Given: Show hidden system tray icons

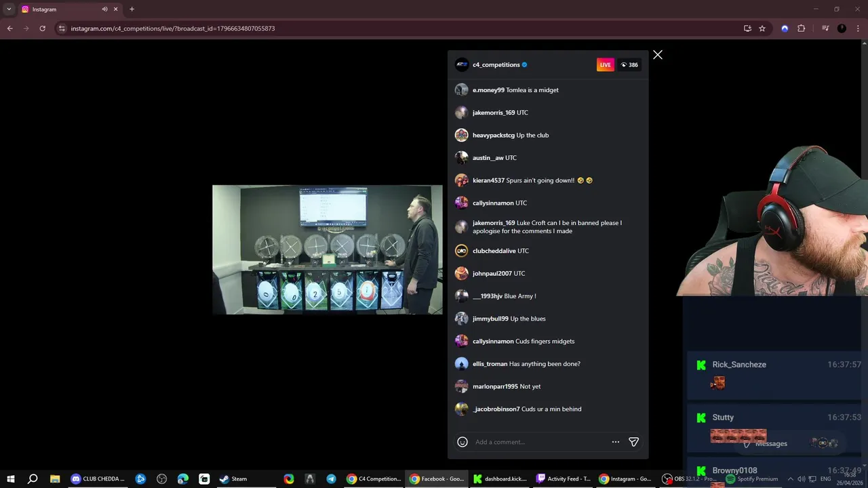Looking at the screenshot, I should 790,479.
